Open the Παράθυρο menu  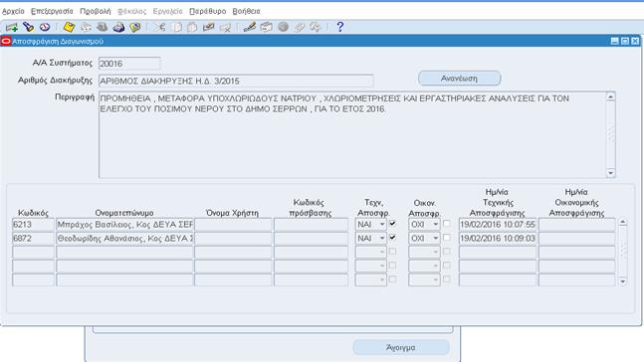click(207, 11)
